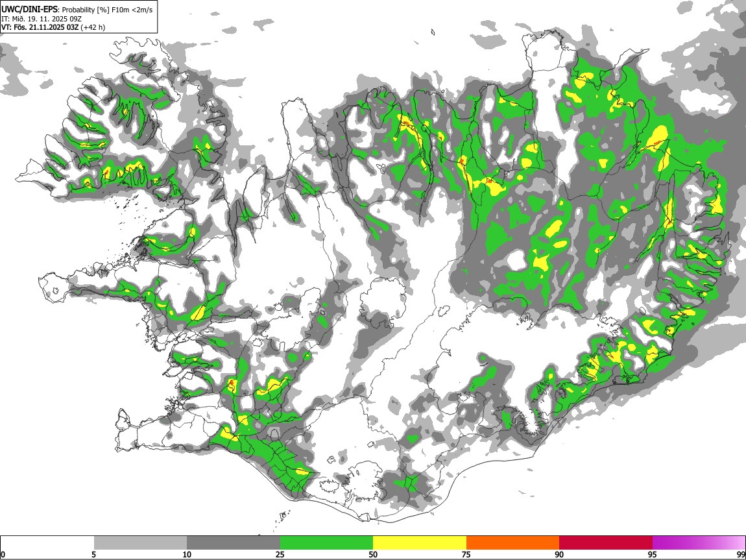Click the legend value label 25

(280, 554)
